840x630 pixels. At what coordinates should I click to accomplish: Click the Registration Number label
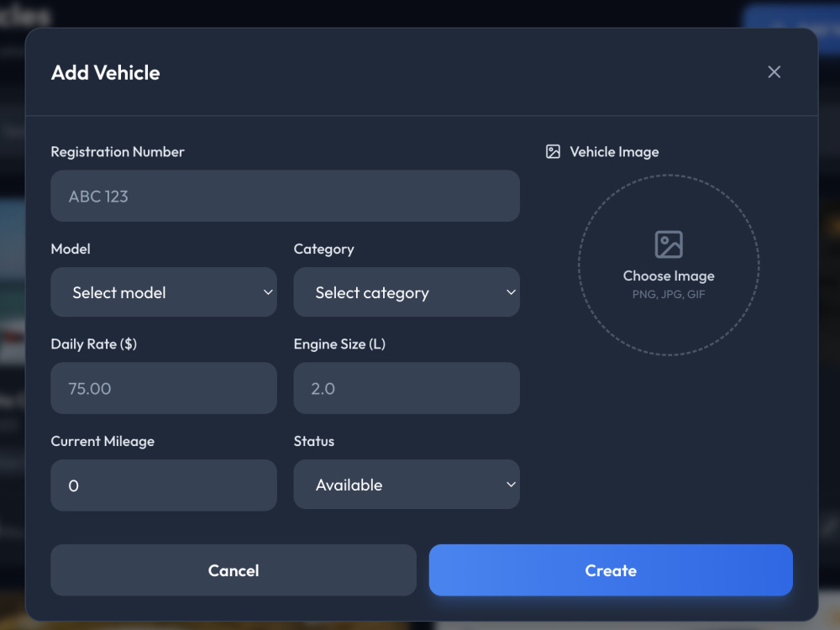click(x=118, y=152)
